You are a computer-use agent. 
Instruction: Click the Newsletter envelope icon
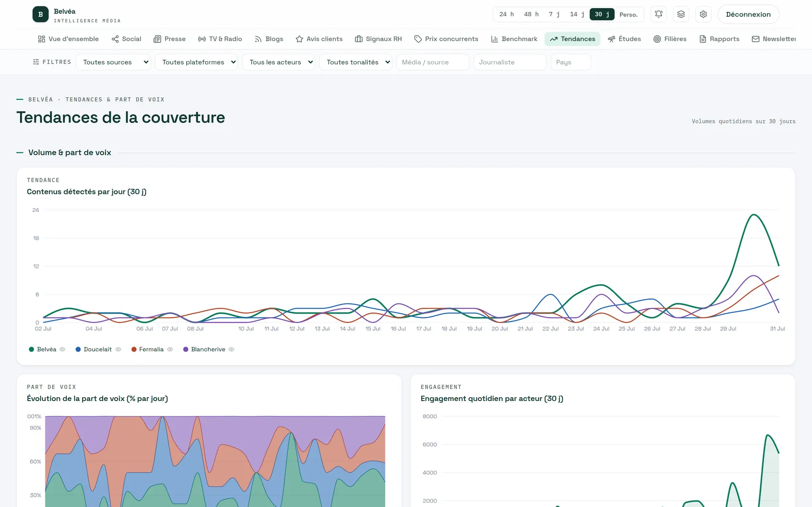point(756,39)
